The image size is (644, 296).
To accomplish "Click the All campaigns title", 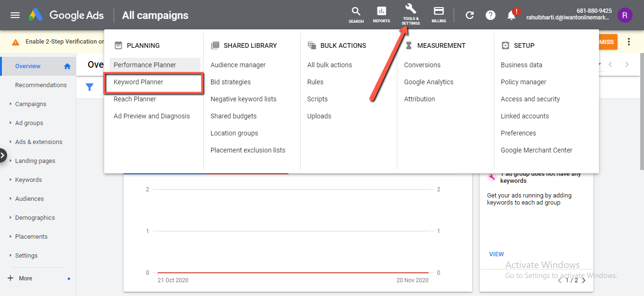I will click(x=155, y=15).
